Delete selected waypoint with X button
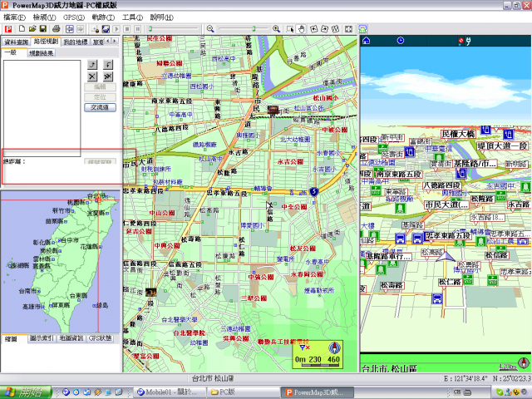532x399 pixels. tap(92, 76)
